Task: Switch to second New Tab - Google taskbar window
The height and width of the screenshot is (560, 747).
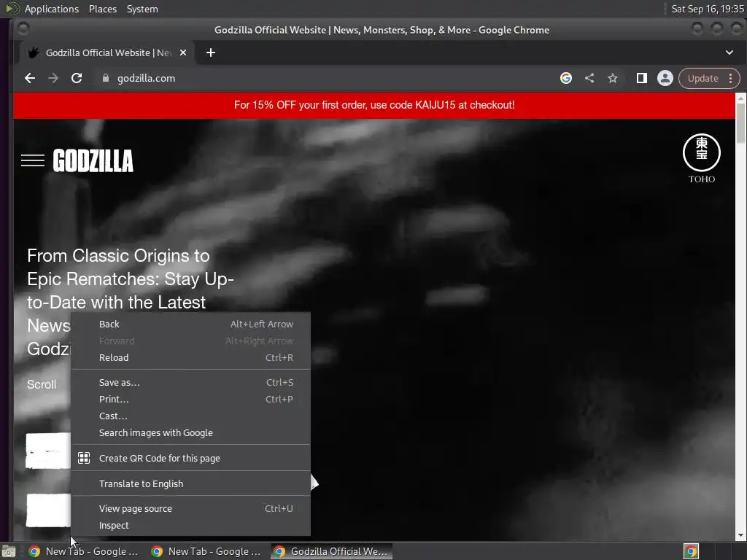Action: click(206, 551)
